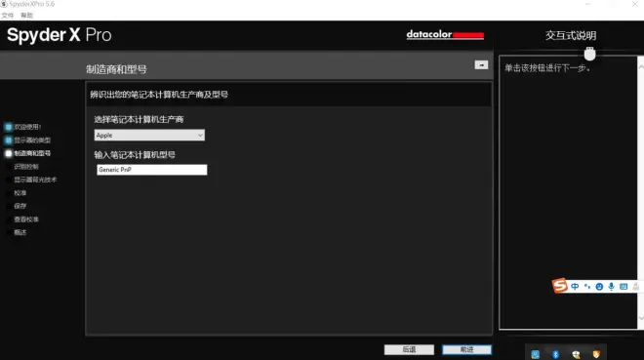Click the help panel scroll down arrow

tap(641, 318)
